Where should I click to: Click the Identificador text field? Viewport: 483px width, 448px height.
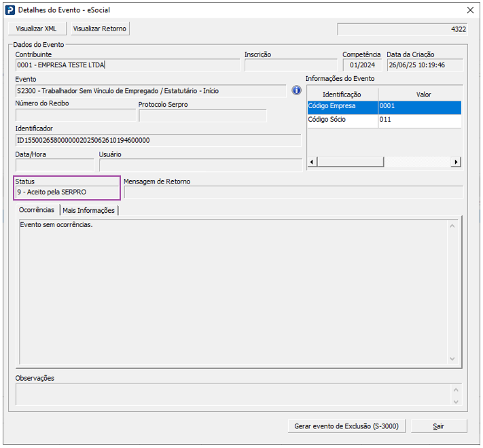pyautogui.click(x=158, y=140)
